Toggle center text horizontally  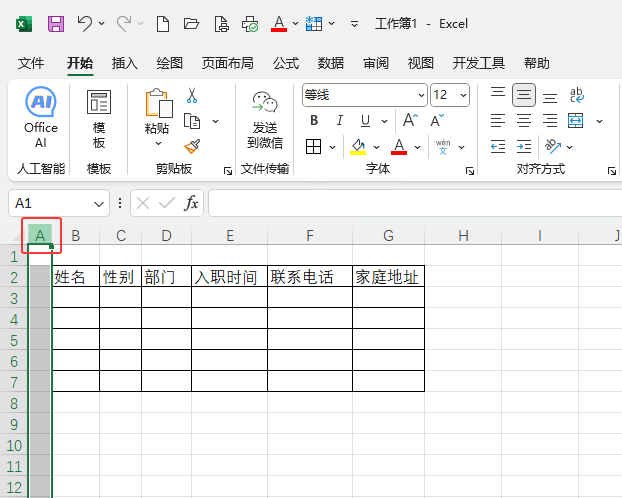524,121
